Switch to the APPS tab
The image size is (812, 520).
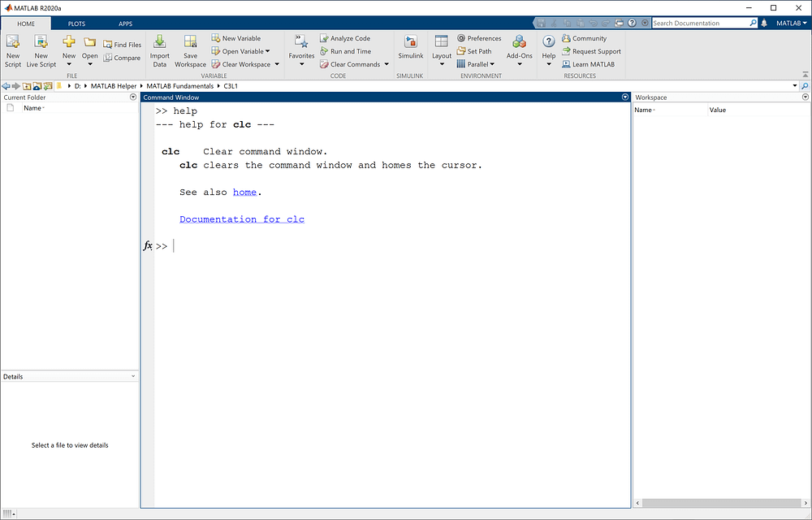[x=125, y=24]
